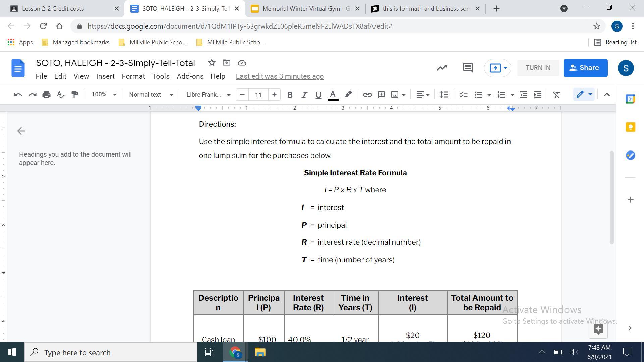Open the 100% zoom dropdown
Screen dimensions: 644x362
[104, 95]
